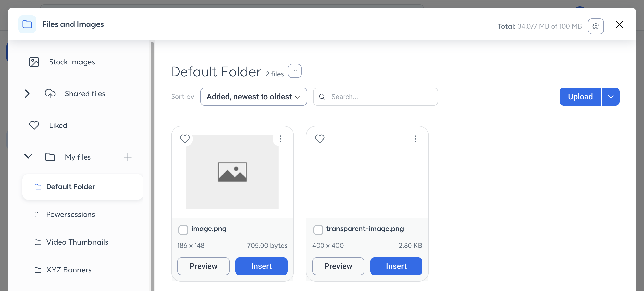
Task: Open the Sort by dropdown
Action: pos(254,97)
